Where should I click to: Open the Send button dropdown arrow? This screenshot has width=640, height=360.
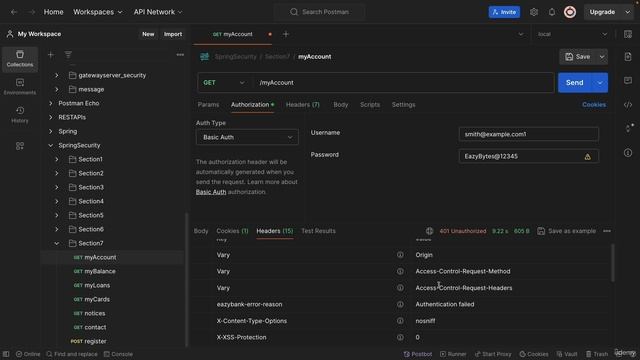coord(600,83)
